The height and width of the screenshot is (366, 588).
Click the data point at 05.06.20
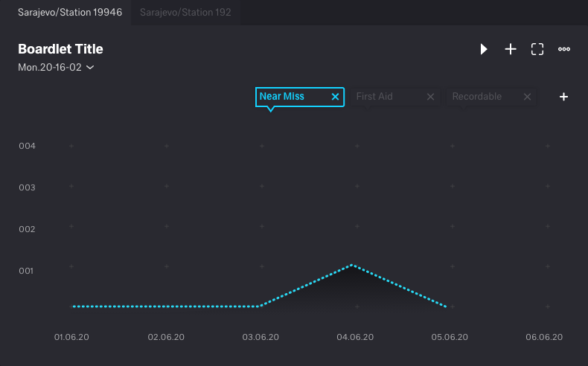(446, 306)
